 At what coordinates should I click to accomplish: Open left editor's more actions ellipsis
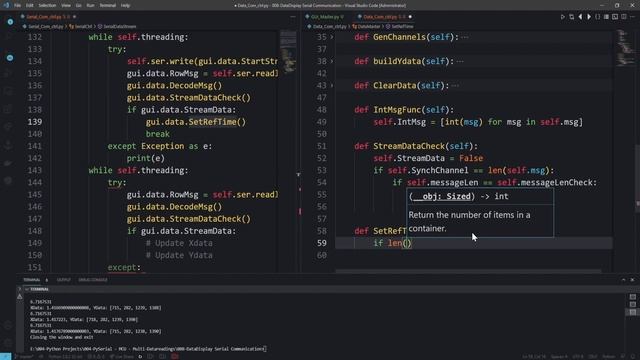pos(293,17)
